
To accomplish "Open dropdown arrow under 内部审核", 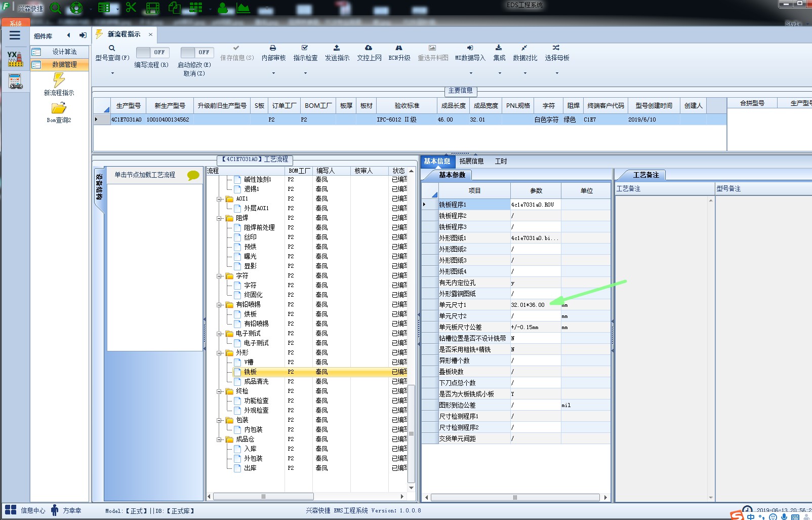I will pyautogui.click(x=273, y=73).
